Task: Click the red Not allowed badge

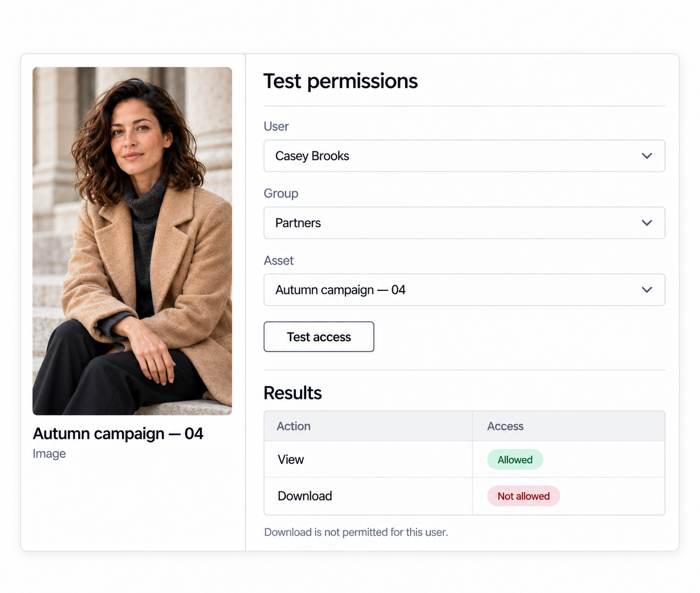Action: [523, 496]
